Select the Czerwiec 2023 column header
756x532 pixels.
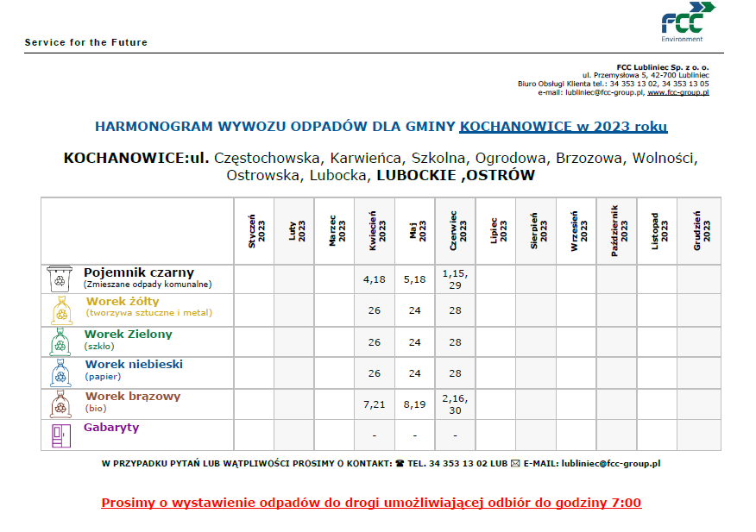click(x=455, y=231)
